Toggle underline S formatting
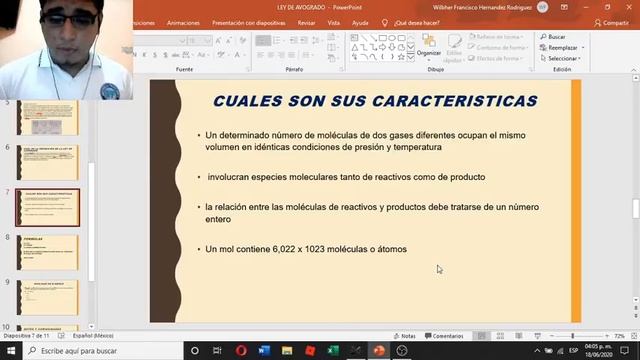The width and height of the screenshot is (640, 360). coord(155,55)
